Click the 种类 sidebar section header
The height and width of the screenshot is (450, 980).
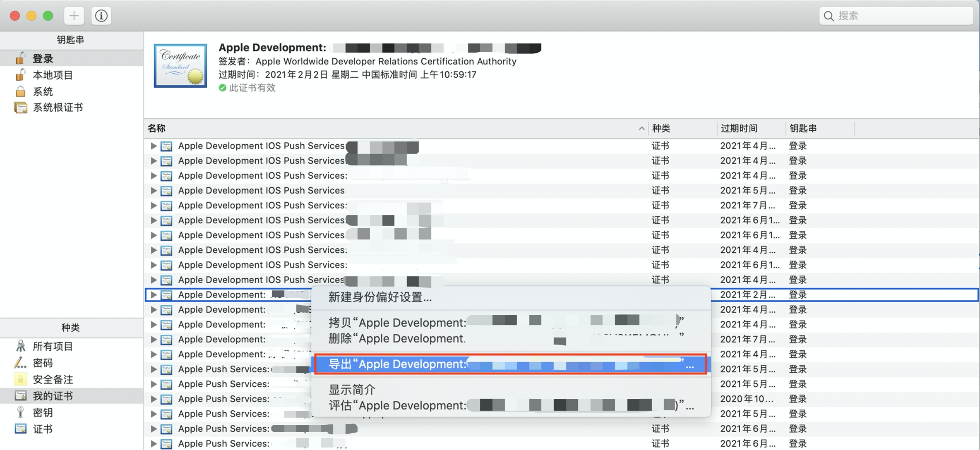pyautogui.click(x=70, y=328)
